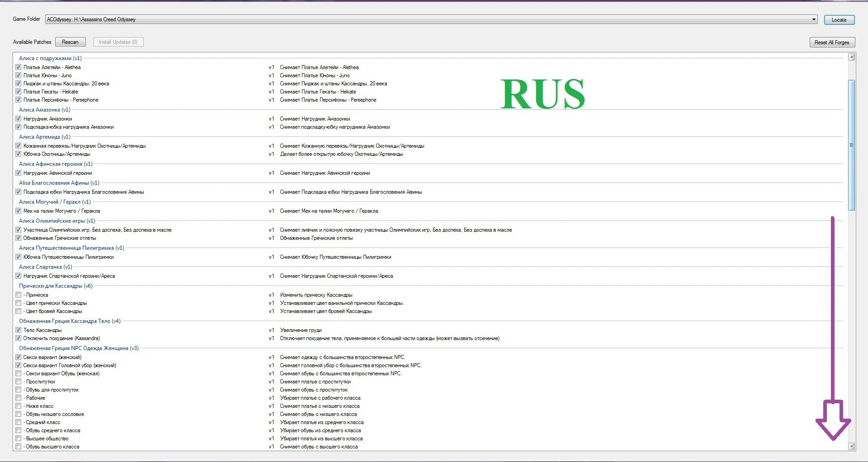Check Обувь высшего класса option
Image resolution: width=868 pixels, height=462 pixels.
coord(19,447)
